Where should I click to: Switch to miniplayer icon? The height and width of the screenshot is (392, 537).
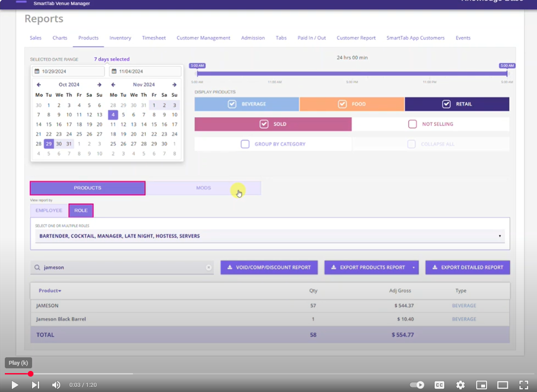point(482,385)
